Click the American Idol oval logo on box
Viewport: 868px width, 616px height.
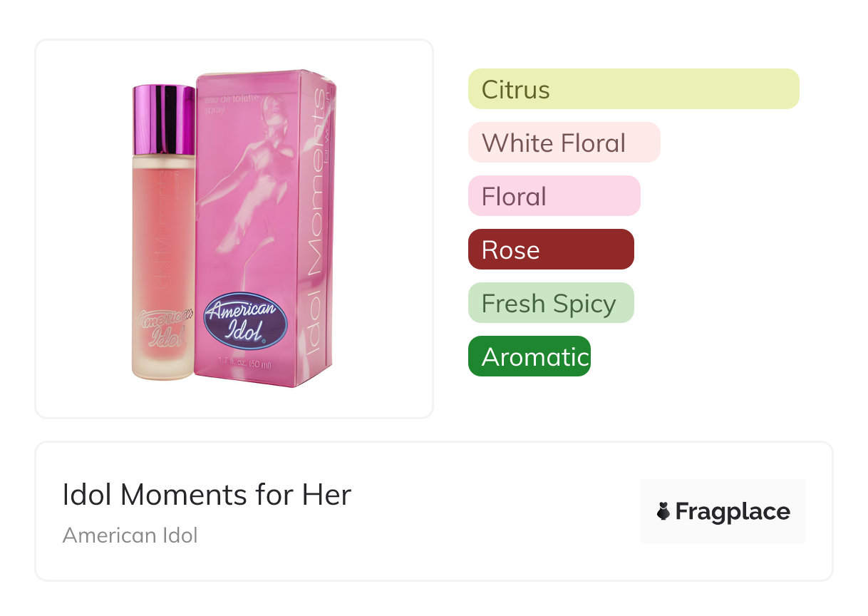(x=244, y=320)
